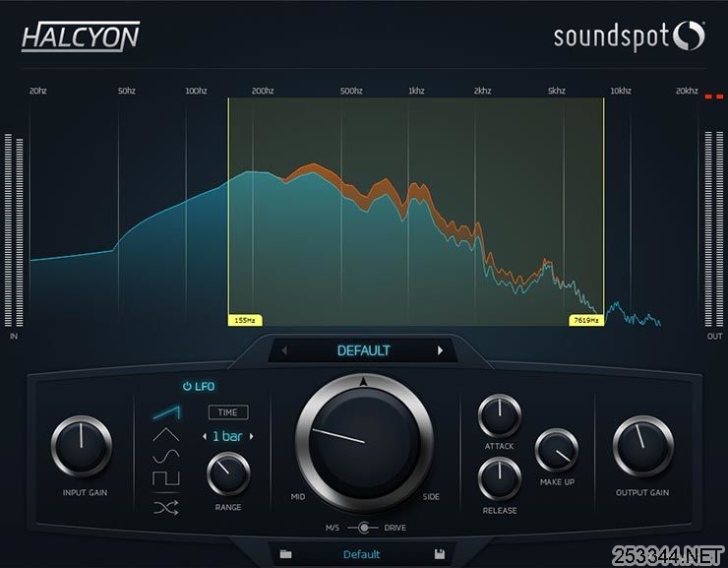Click the bottom Default preset label
This screenshot has width=728, height=568.
[362, 554]
